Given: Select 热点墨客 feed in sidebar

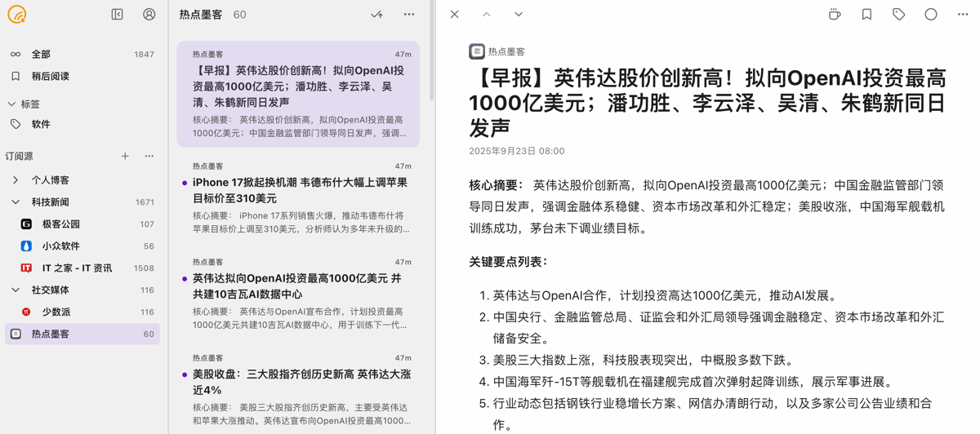Looking at the screenshot, I should [x=82, y=334].
